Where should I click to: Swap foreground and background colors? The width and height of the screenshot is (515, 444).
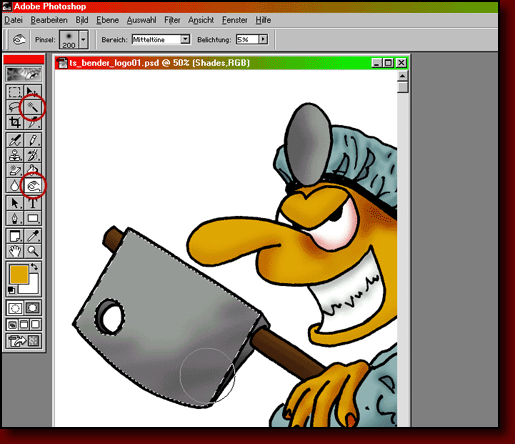(x=34, y=267)
